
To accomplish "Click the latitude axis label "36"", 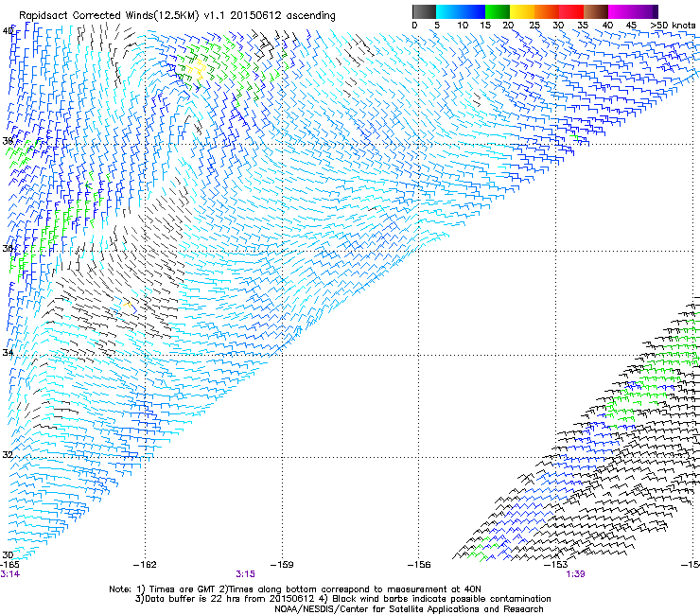I will coord(8,248).
